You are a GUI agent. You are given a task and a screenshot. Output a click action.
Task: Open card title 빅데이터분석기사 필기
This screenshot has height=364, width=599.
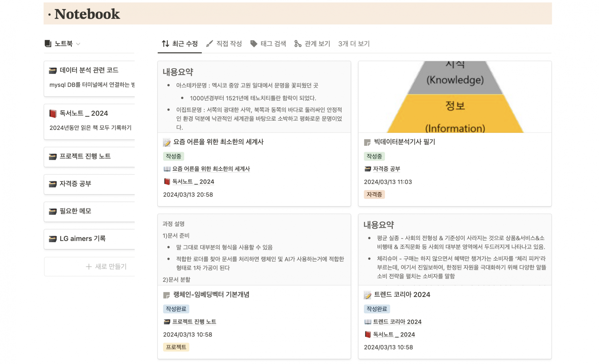coord(405,142)
